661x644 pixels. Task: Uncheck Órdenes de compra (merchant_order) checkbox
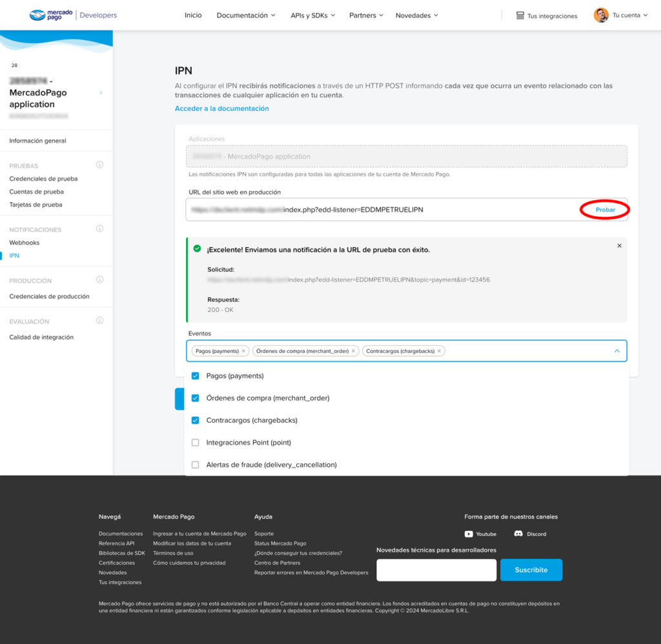coord(195,398)
